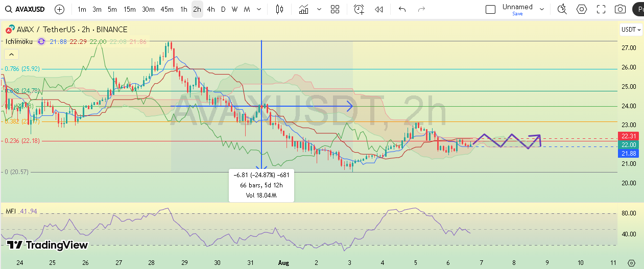This screenshot has width=644, height=269.
Task: Click the Ichimoku indicator legend label
Action: tap(18, 41)
